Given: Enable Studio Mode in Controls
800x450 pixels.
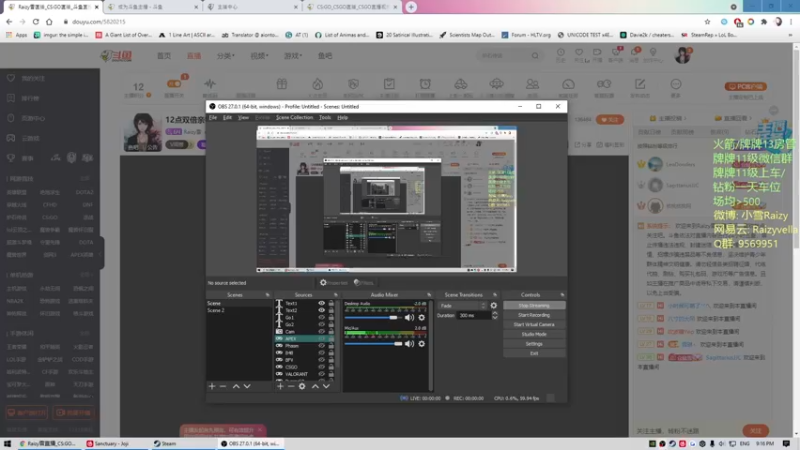Looking at the screenshot, I should pos(534,334).
